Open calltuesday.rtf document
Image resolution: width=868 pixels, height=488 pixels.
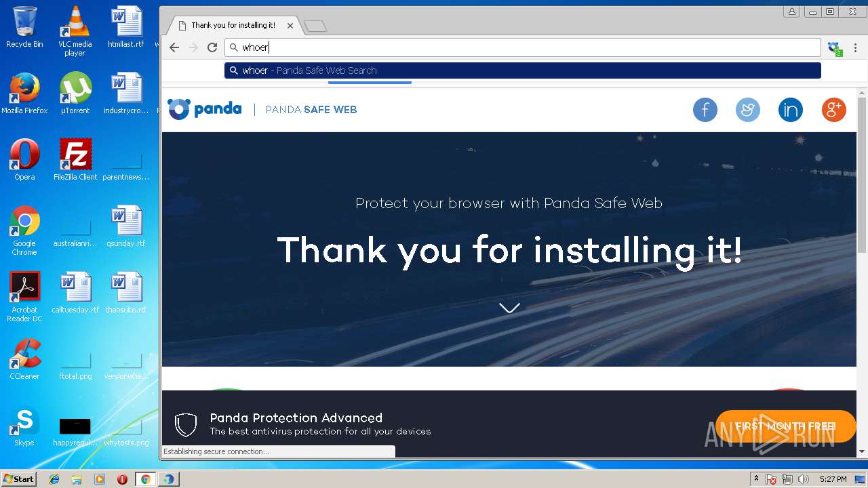click(x=75, y=293)
